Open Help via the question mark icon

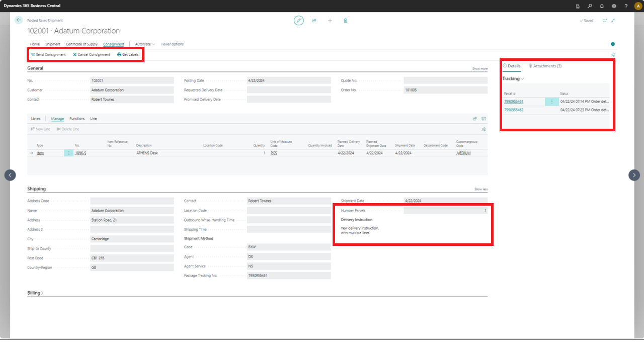(x=625, y=6)
